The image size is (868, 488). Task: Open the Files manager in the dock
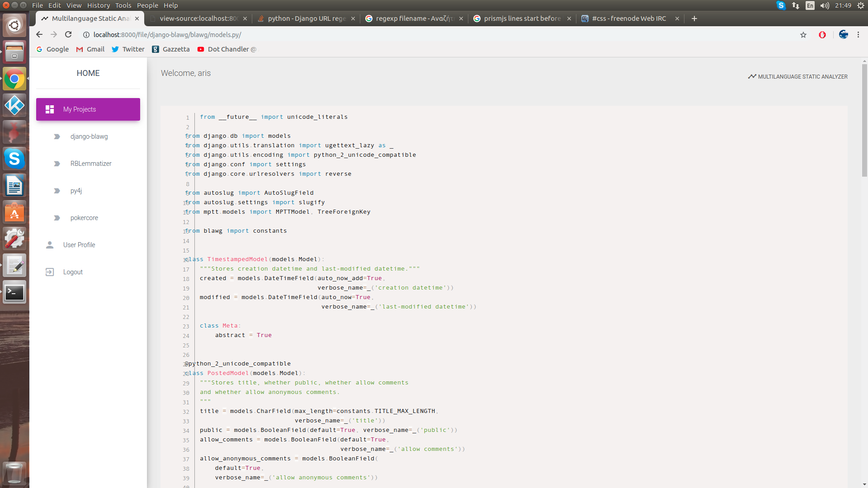coord(14,52)
